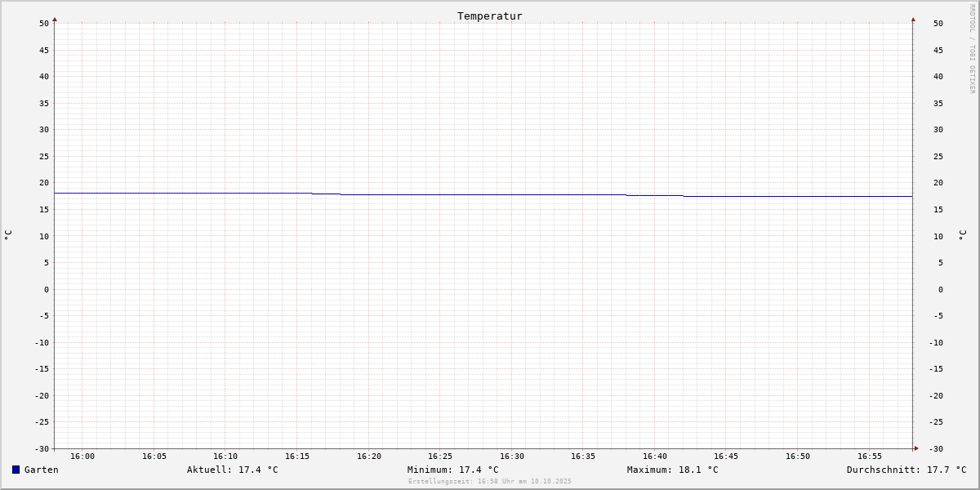
Task: Click the -30 label on right axis
Action: tap(938, 449)
